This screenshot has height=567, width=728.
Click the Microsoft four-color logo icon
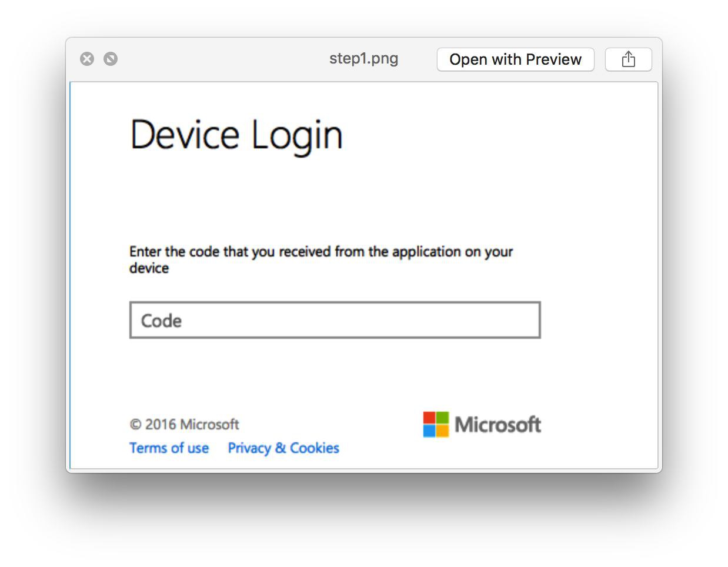pos(436,424)
